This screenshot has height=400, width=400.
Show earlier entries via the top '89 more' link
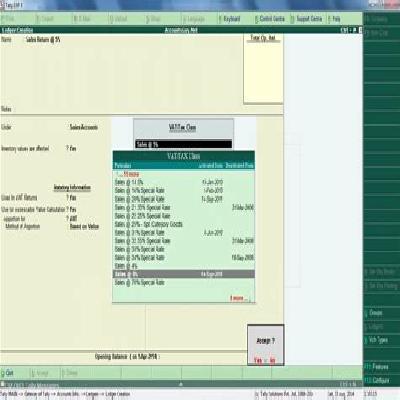point(128,174)
